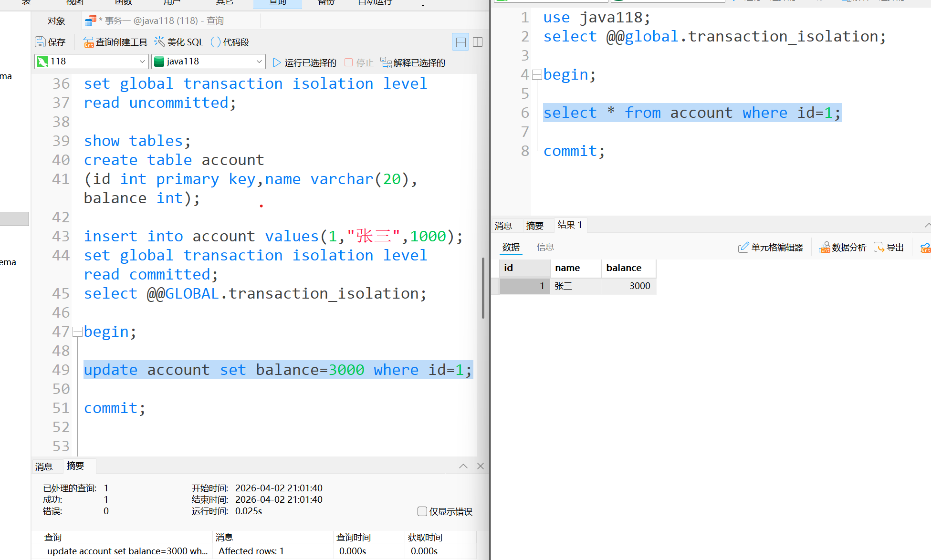The height and width of the screenshot is (560, 931).
Task: Toggle split-pane layout view button
Action: pyautogui.click(x=478, y=42)
